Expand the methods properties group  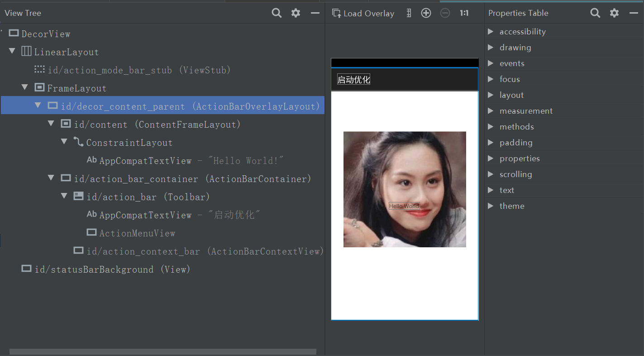[491, 127]
